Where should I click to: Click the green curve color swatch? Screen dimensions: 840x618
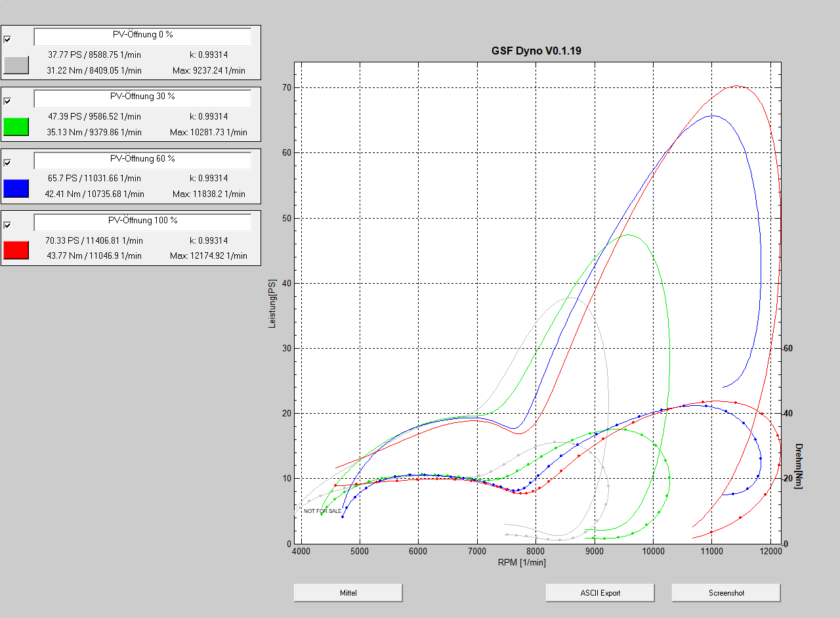[16, 127]
